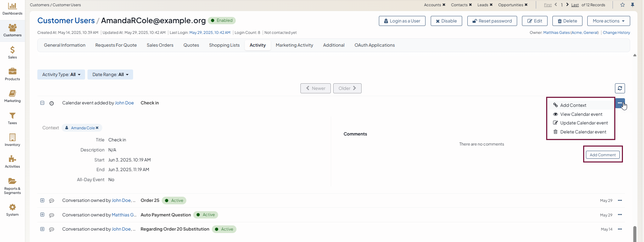Click the Reset password button
The image size is (644, 242).
492,21
